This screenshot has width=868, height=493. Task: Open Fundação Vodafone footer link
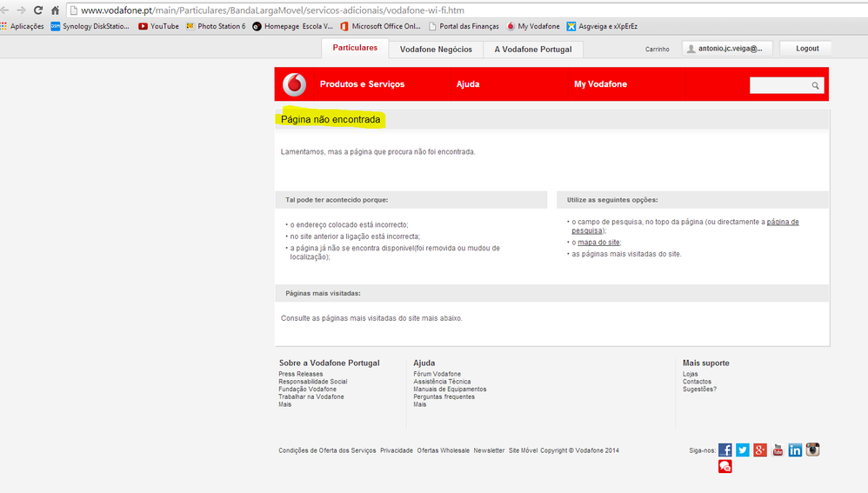(307, 390)
